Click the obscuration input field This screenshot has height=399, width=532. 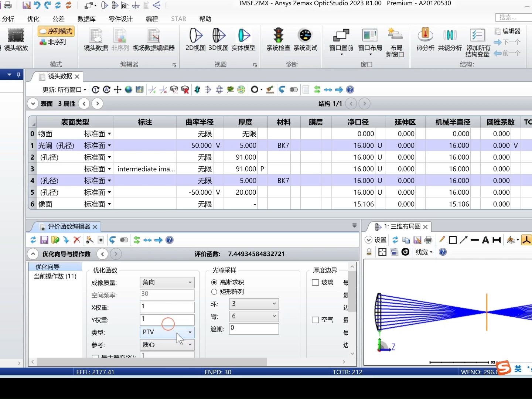pos(254,329)
